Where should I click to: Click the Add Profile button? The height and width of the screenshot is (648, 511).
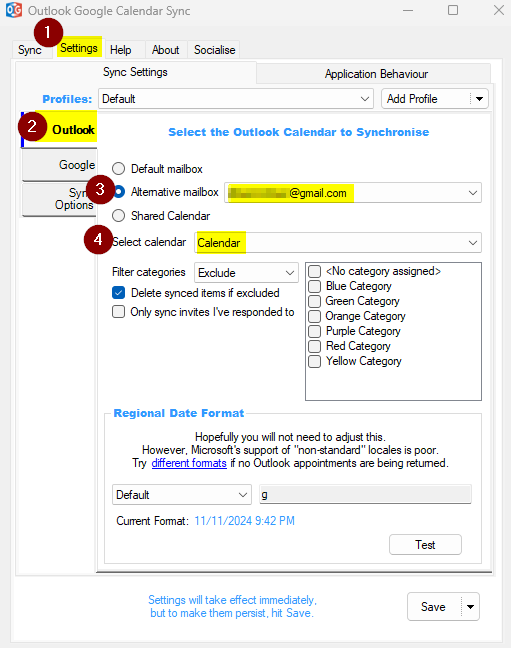point(425,99)
